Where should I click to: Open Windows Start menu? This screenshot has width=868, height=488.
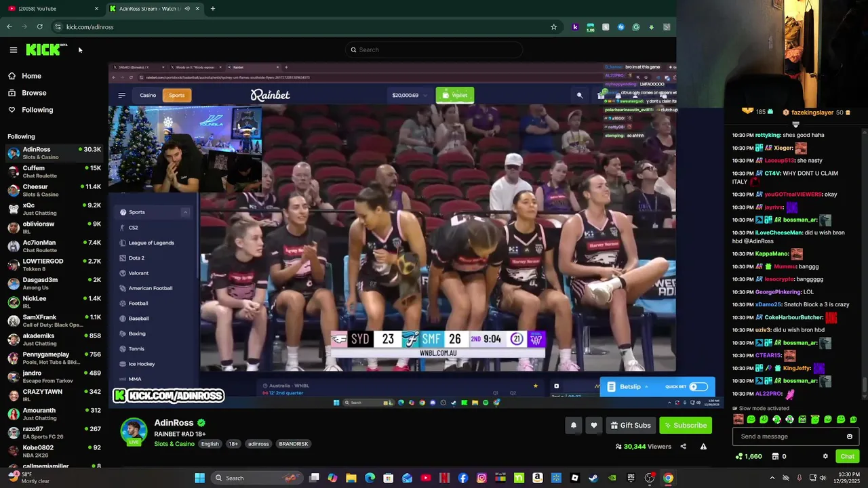point(199,478)
